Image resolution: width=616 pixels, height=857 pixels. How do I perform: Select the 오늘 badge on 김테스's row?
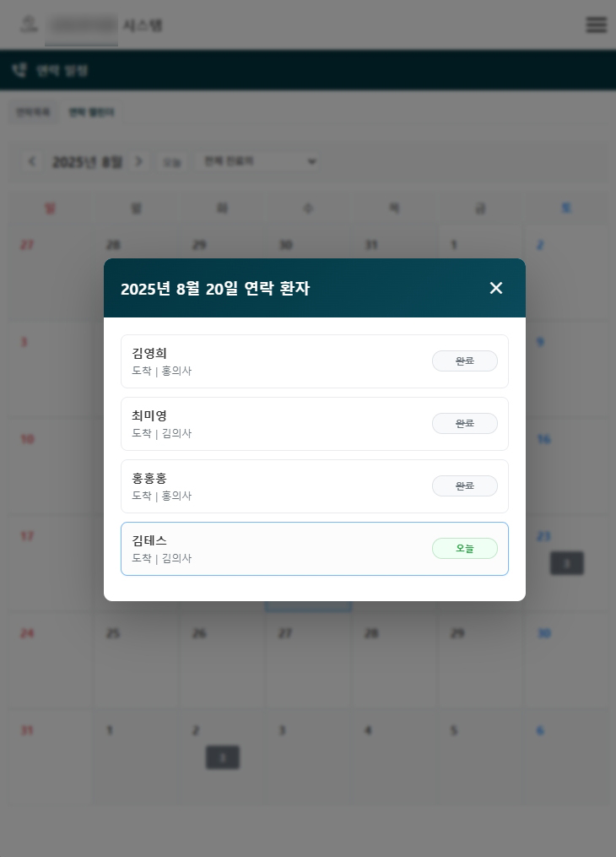pyautogui.click(x=465, y=548)
